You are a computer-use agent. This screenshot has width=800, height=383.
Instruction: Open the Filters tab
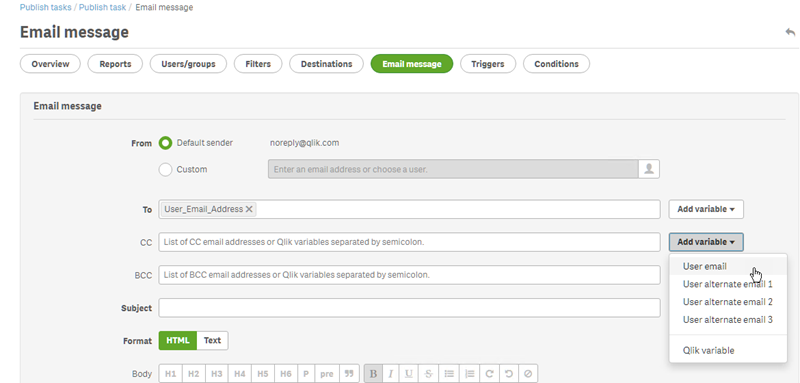pos(258,64)
